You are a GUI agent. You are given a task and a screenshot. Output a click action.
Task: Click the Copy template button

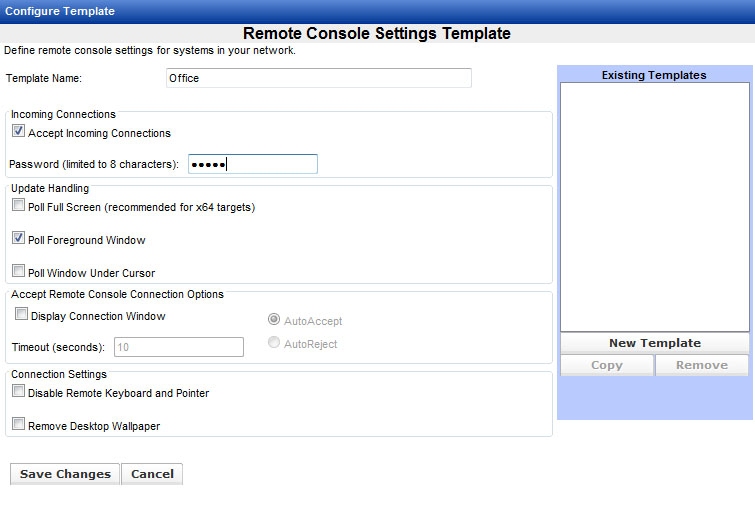point(606,365)
